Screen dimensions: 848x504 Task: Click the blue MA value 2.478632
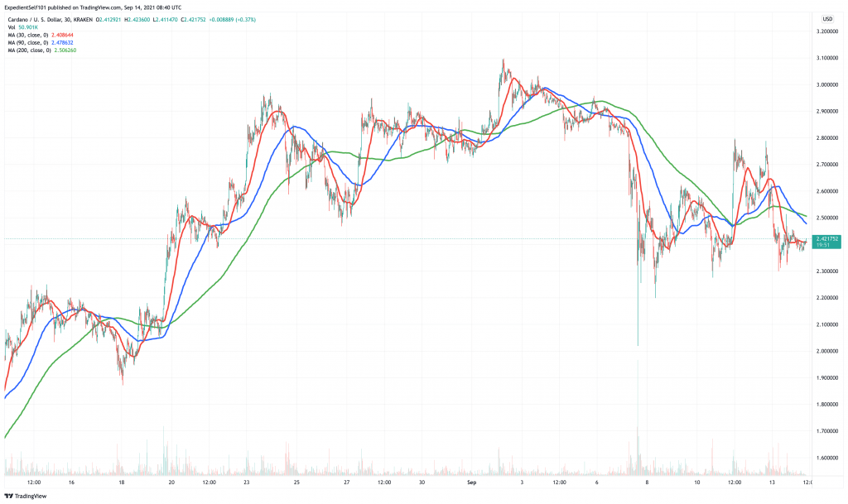[62, 43]
